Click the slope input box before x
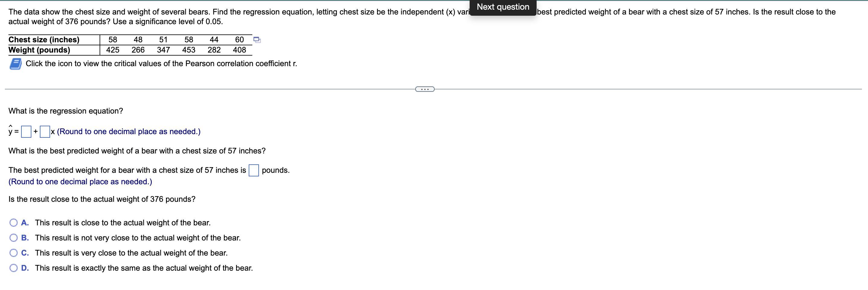Viewport: 868px width, 290px height. click(45, 131)
